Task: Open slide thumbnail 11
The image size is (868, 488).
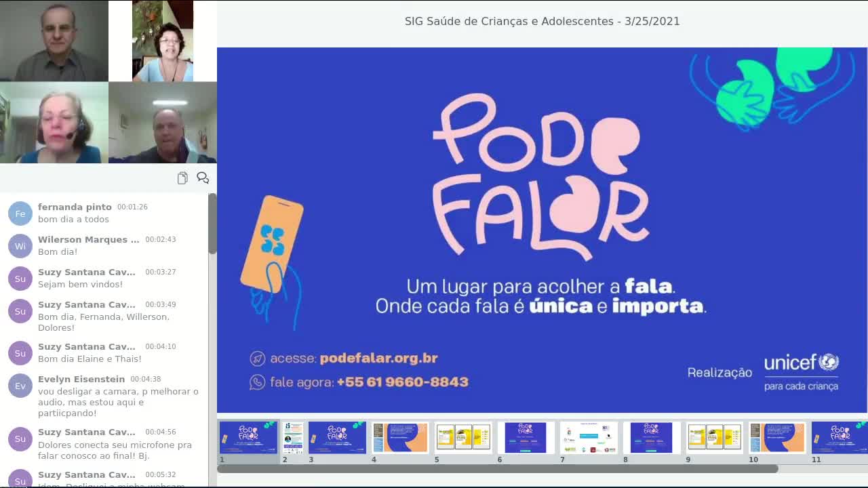Action: click(840, 438)
